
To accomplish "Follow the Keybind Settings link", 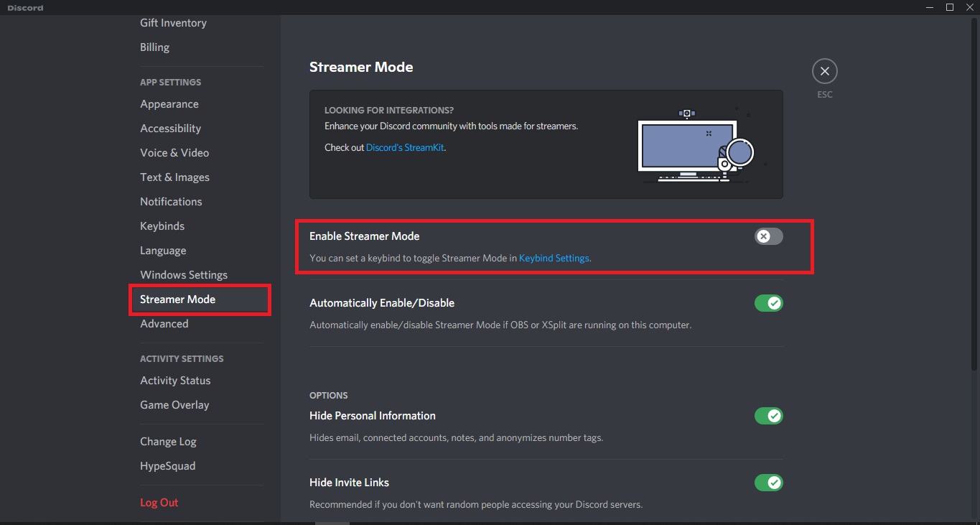I will click(x=554, y=258).
